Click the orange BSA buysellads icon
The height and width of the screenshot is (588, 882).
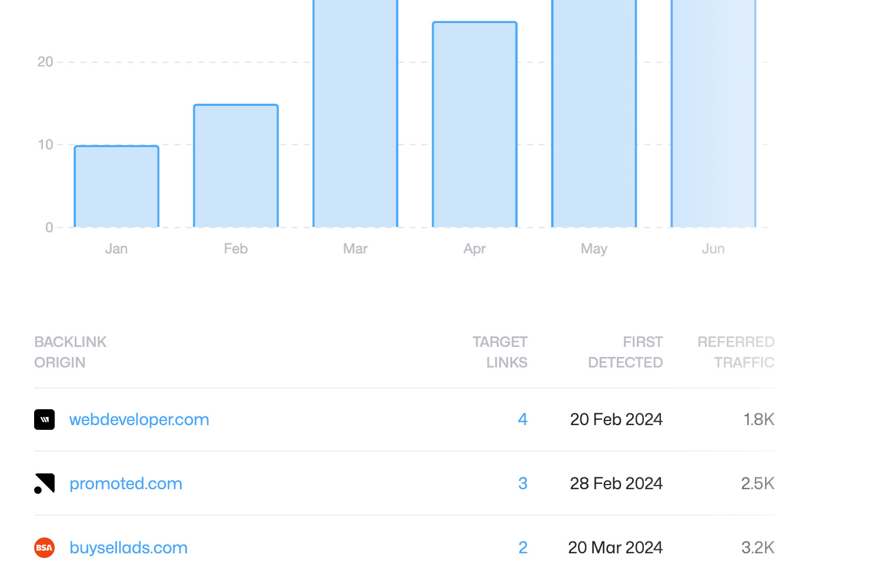coord(44,547)
